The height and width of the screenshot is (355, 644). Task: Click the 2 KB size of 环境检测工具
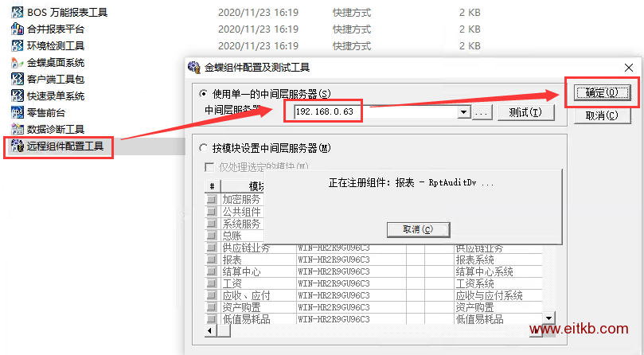tap(470, 45)
